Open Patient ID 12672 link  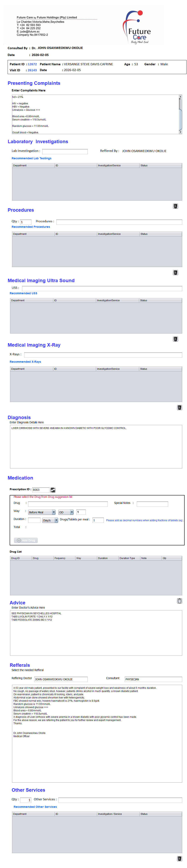[32, 64]
